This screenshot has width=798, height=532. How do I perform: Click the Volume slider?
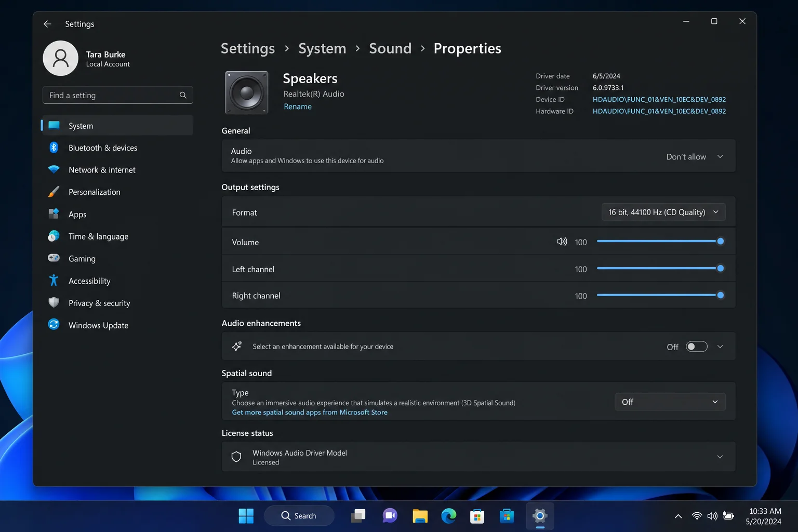pos(660,241)
